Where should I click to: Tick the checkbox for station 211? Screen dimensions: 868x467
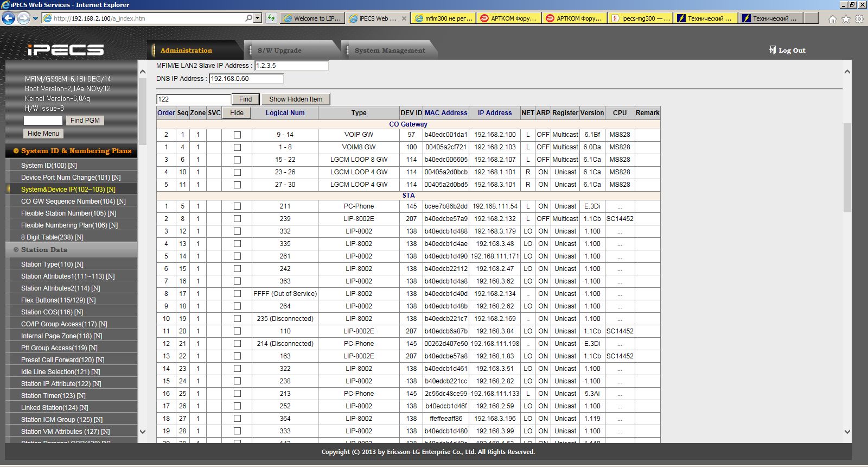click(237, 206)
